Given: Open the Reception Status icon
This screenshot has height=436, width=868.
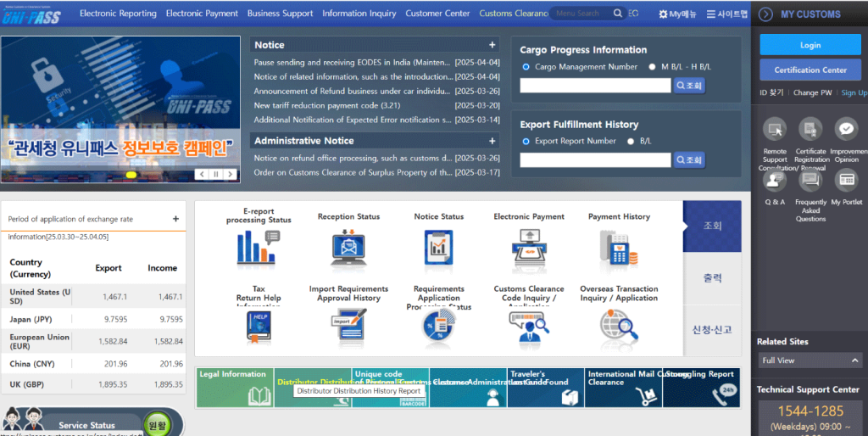Looking at the screenshot, I should click(x=348, y=247).
